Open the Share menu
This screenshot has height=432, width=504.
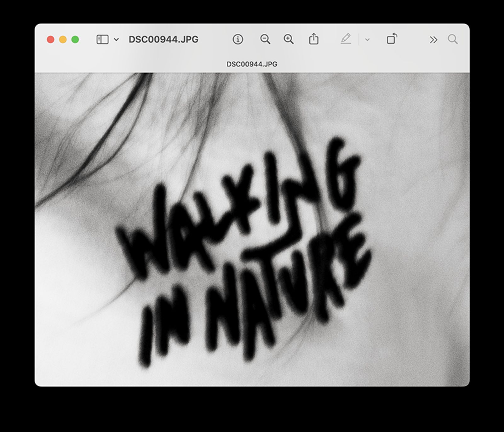[313, 39]
